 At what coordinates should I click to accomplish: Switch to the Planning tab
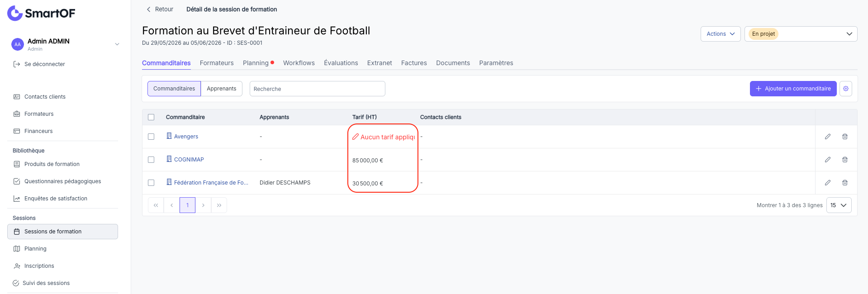click(258, 63)
